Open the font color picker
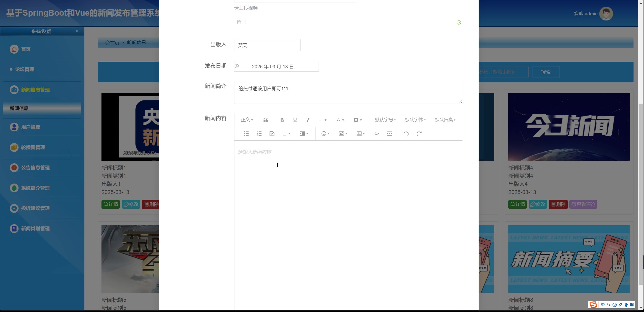 point(340,120)
